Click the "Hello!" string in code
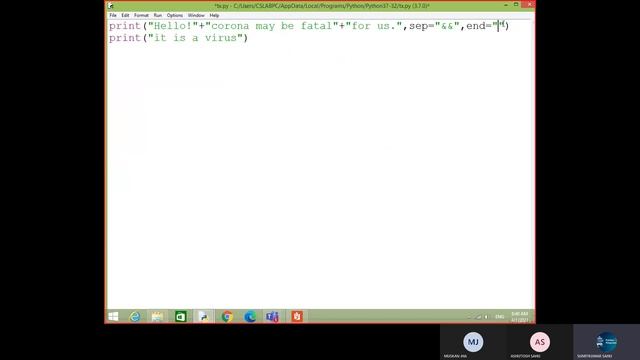The width and height of the screenshot is (640, 360). (173, 26)
